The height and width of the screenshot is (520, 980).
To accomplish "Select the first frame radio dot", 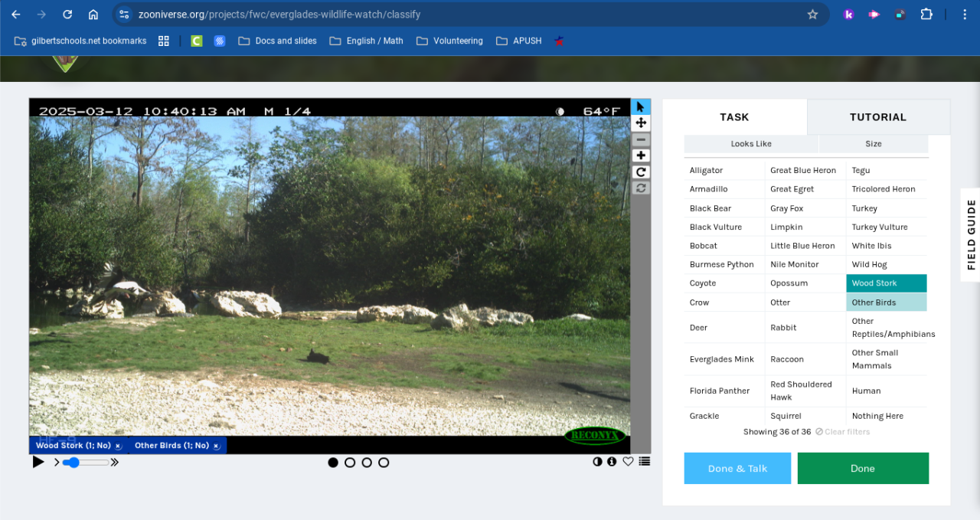I will (333, 463).
